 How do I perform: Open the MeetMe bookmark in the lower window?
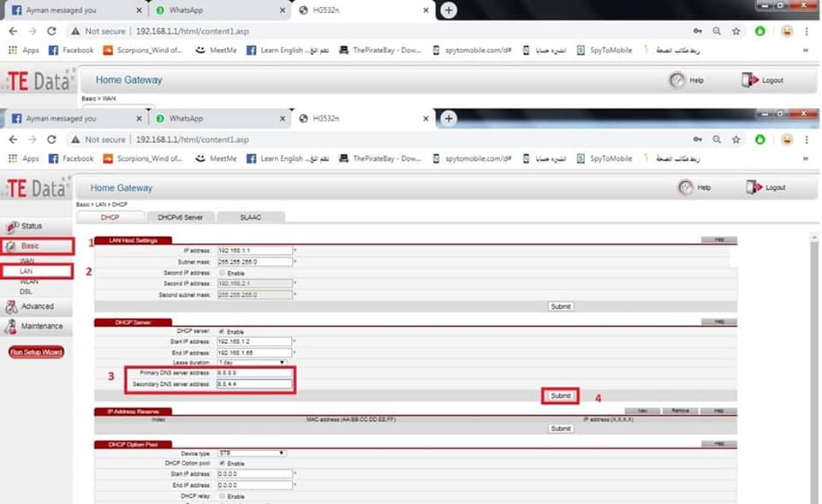coord(216,158)
